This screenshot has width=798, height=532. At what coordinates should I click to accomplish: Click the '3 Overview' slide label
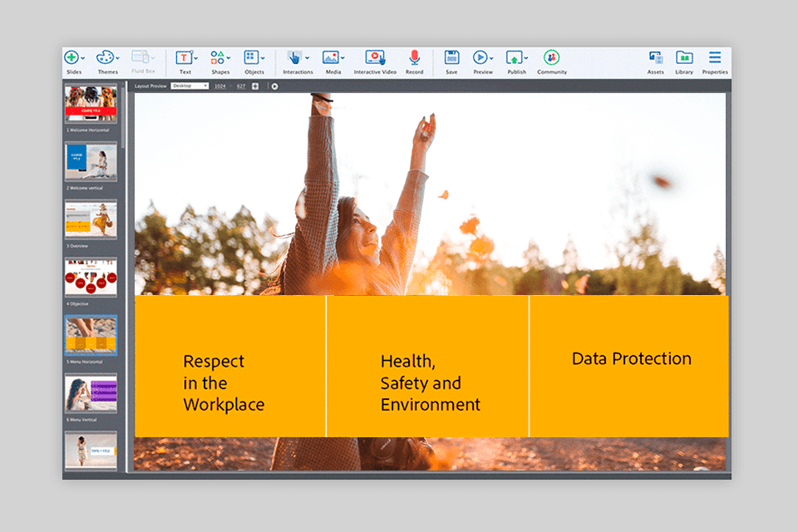tap(76, 246)
